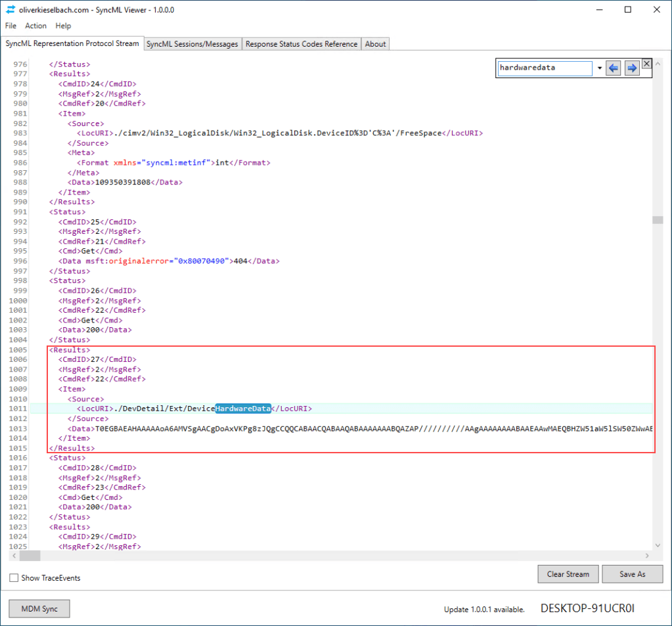This screenshot has width=672, height=626.
Task: Select the highlighted HardwareData text in LocURI
Action: (243, 408)
